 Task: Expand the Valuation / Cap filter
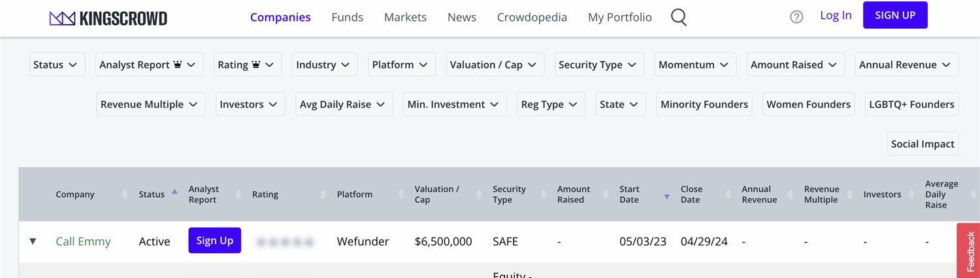495,65
